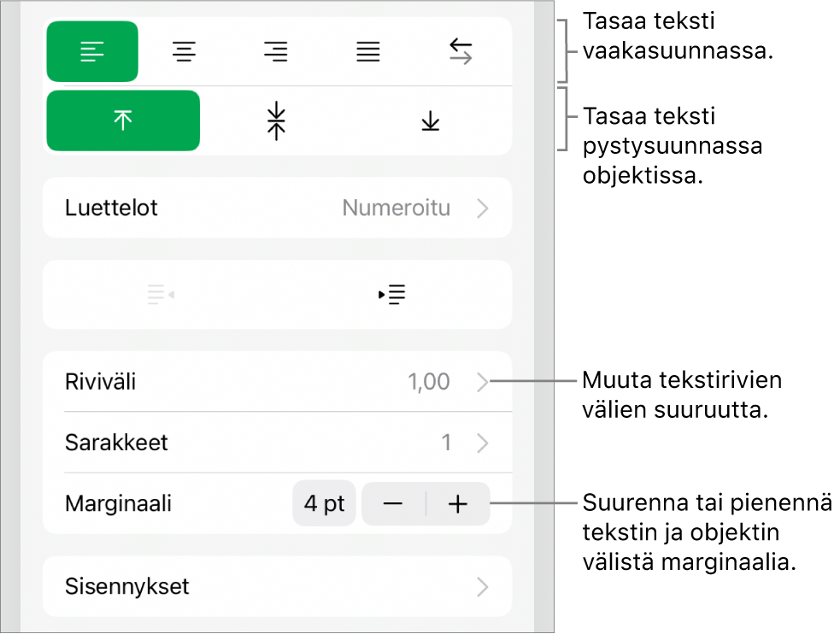Open Riviväli line spacing settings

pos(278,382)
